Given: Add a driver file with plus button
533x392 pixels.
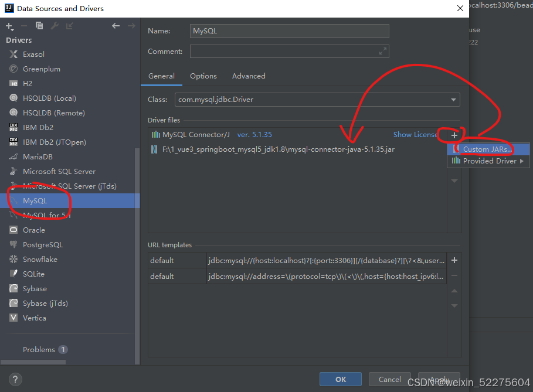Looking at the screenshot, I should click(x=454, y=135).
